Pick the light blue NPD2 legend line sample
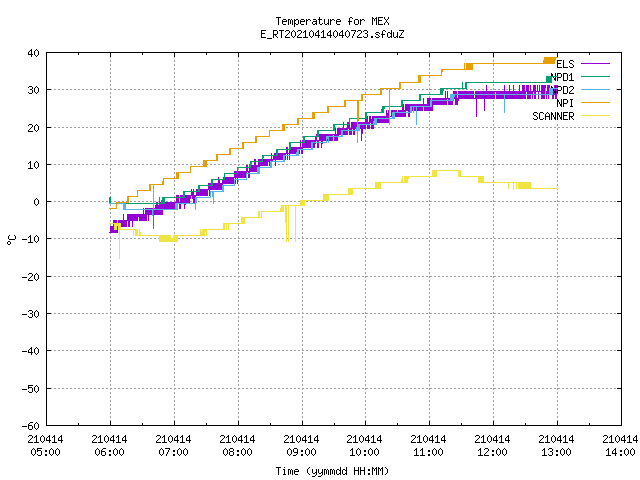 pyautogui.click(x=595, y=90)
